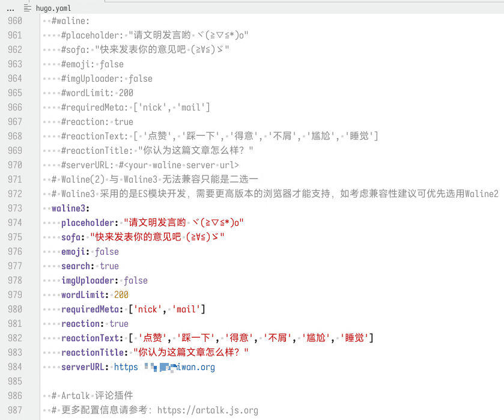Viewport: 504px width, 420px height.
Task: Open the serverURL https link
Action: pos(164,367)
